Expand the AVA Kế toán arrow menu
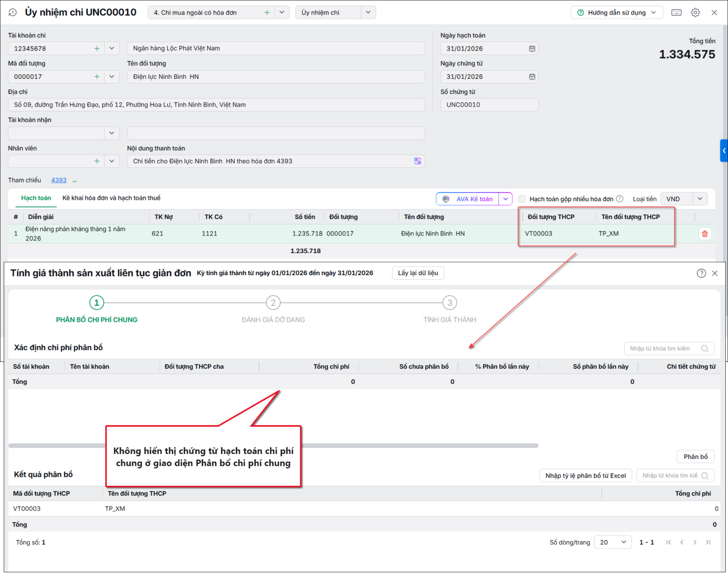Image resolution: width=728 pixels, height=576 pixels. point(506,199)
